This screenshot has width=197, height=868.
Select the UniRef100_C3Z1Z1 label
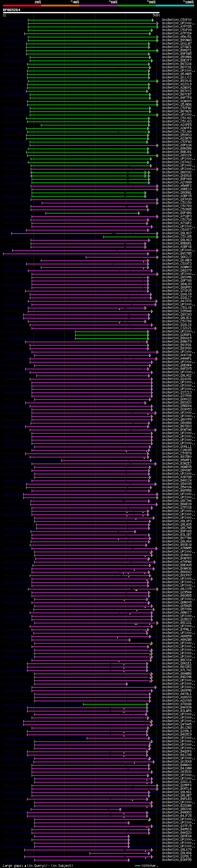click(x=177, y=328)
